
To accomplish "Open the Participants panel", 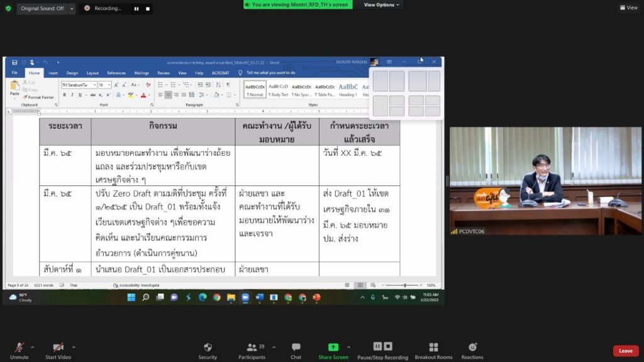I will click(x=252, y=351).
